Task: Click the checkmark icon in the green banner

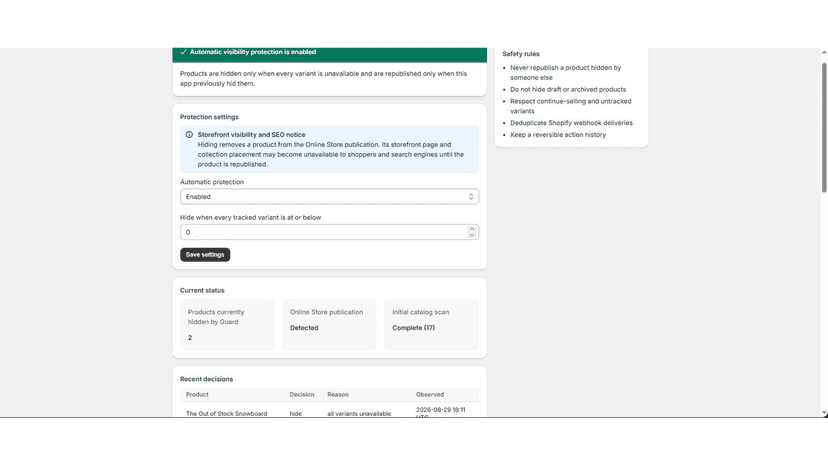Action: pos(183,52)
